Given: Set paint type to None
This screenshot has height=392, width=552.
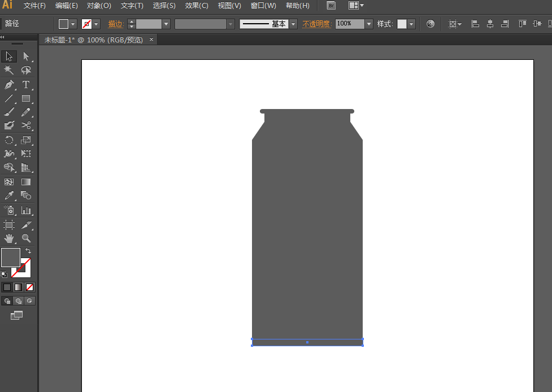Looking at the screenshot, I should (29, 287).
